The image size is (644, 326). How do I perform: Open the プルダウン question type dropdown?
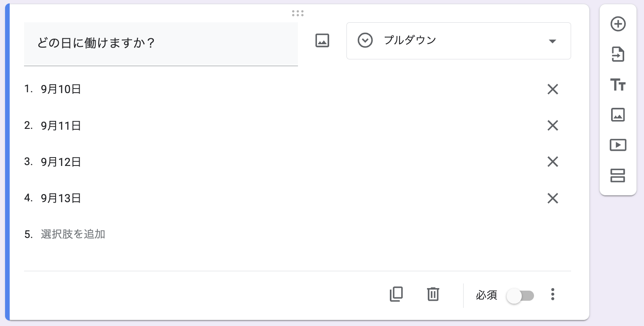point(459,41)
